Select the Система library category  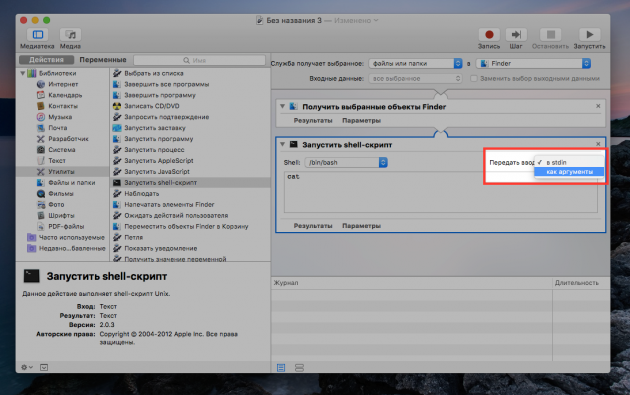(62, 149)
